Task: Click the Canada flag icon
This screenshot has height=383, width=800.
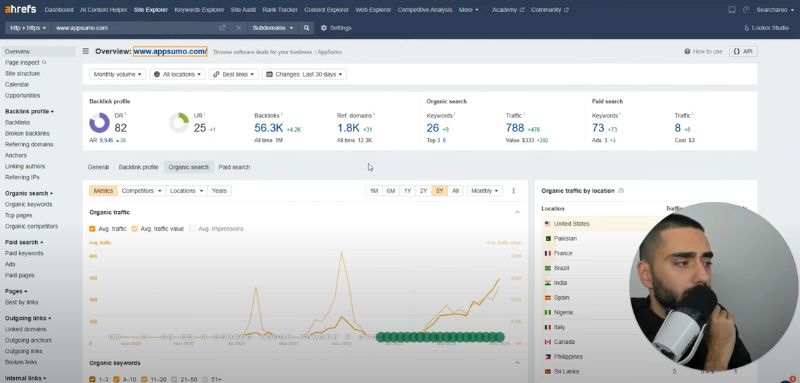Action: (547, 342)
